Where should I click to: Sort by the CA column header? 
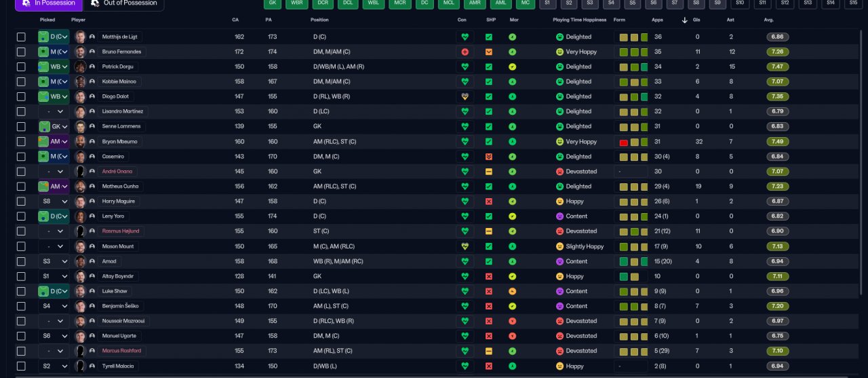tap(235, 20)
